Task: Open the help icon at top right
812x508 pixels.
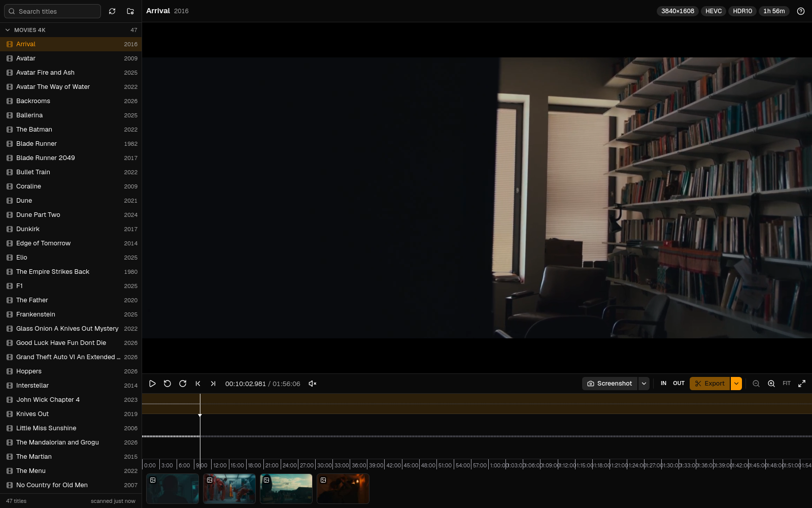Action: (x=801, y=11)
